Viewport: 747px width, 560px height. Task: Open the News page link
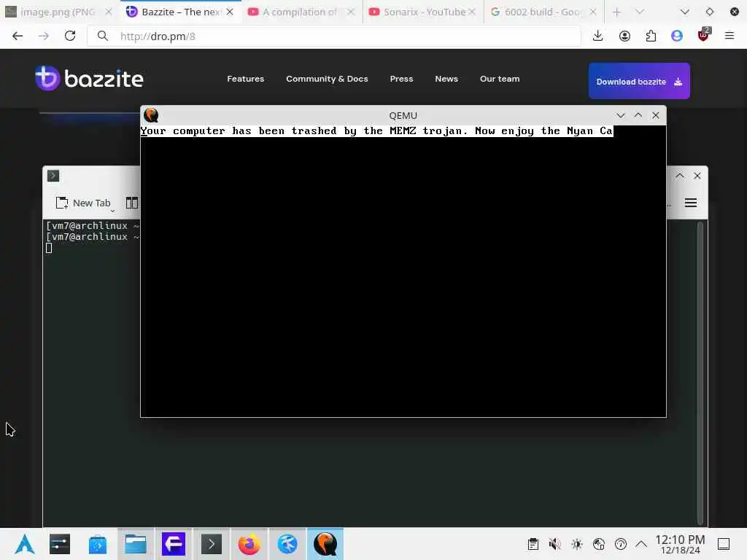446,79
